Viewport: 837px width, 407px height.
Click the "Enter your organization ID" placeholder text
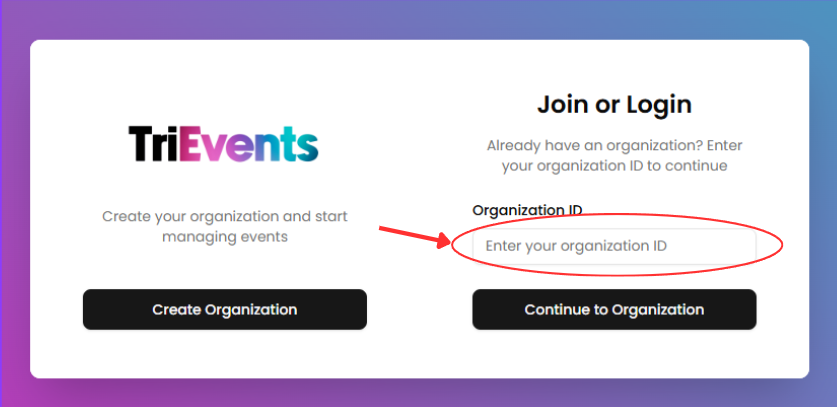(576, 246)
